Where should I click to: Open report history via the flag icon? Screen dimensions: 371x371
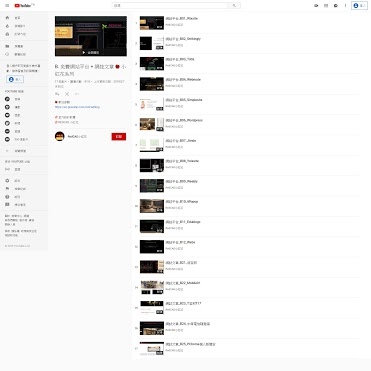[x=7, y=189]
